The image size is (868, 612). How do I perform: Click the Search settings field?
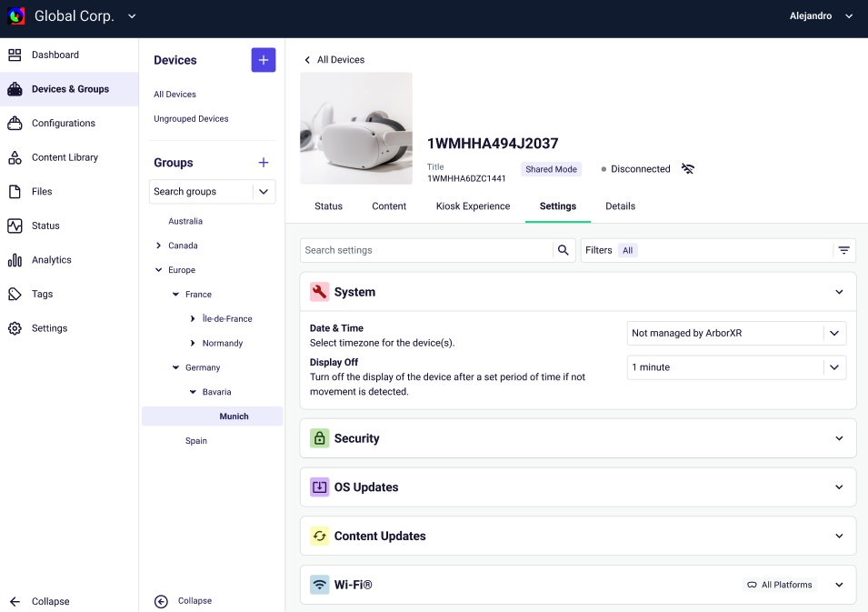426,250
